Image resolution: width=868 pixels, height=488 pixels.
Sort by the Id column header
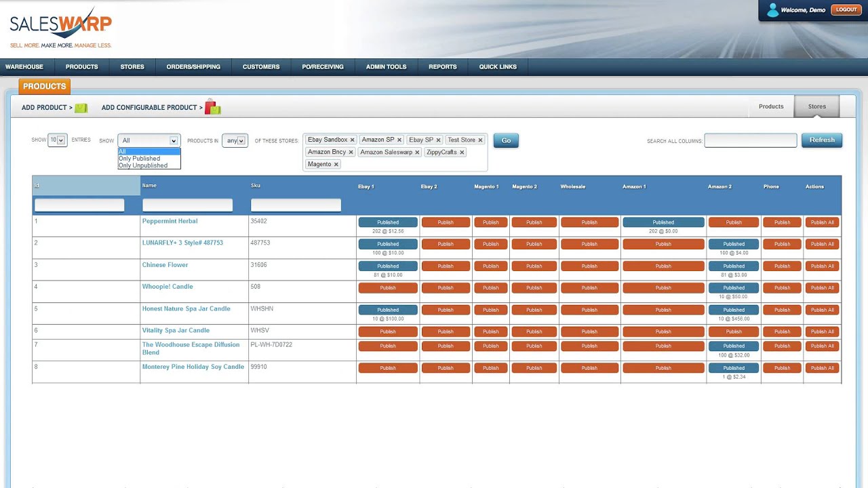pyautogui.click(x=86, y=186)
